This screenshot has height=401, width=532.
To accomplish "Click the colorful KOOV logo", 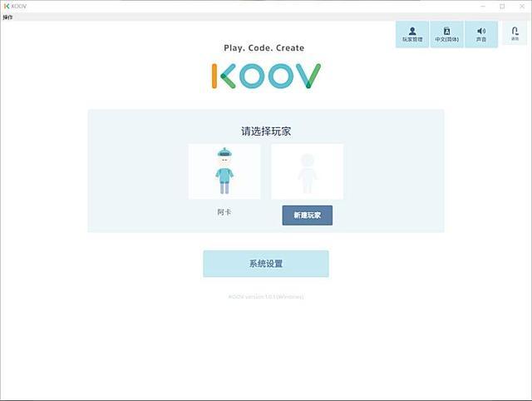I will [266, 76].
